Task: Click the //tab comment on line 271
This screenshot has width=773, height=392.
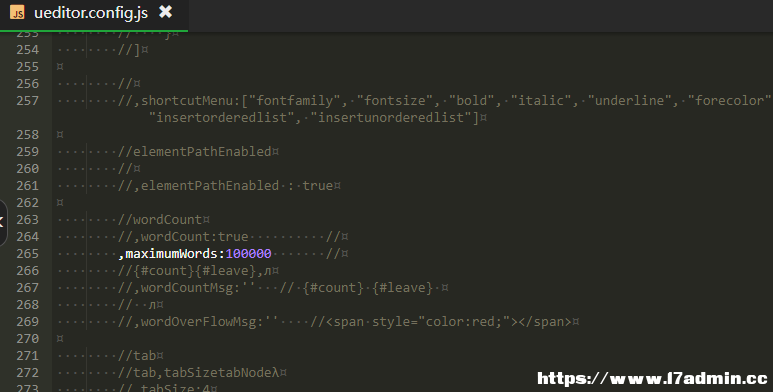Action: click(137, 356)
